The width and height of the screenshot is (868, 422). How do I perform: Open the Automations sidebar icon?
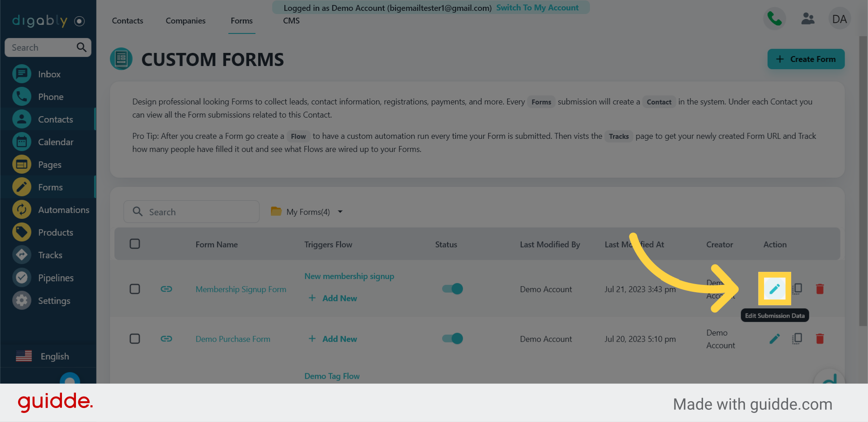pyautogui.click(x=22, y=210)
